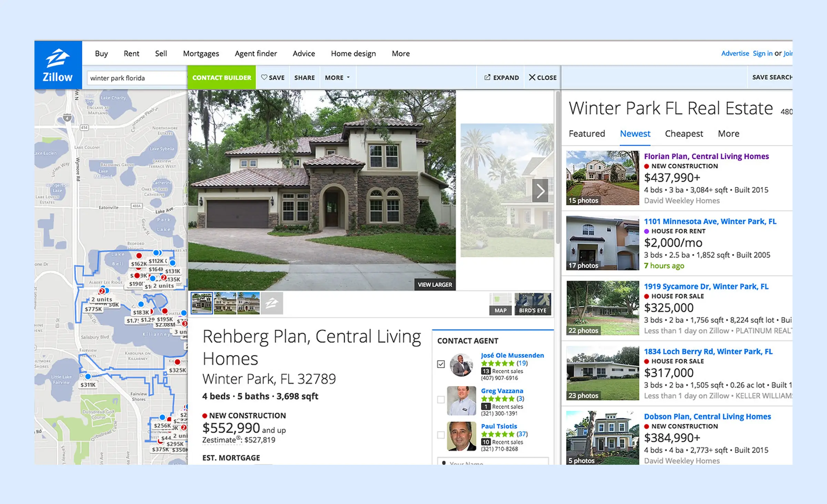Click the $775K map price marker
The image size is (827, 504).
coord(93,309)
